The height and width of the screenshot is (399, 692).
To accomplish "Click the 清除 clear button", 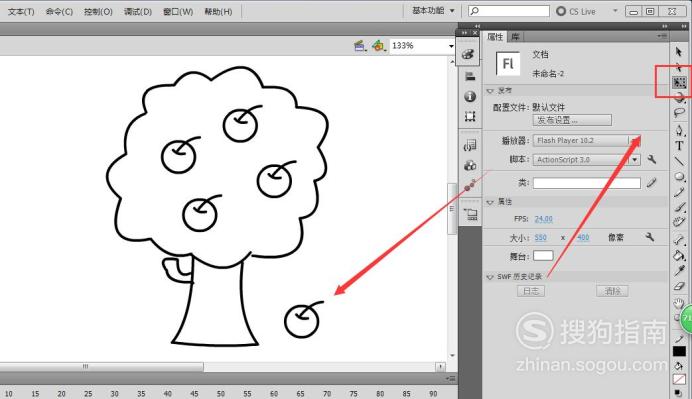I will [613, 291].
